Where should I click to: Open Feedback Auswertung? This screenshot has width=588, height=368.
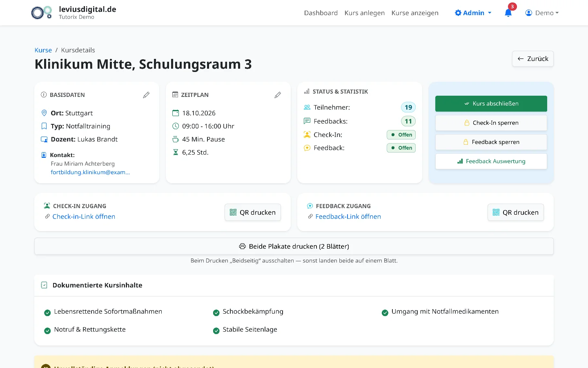(491, 161)
